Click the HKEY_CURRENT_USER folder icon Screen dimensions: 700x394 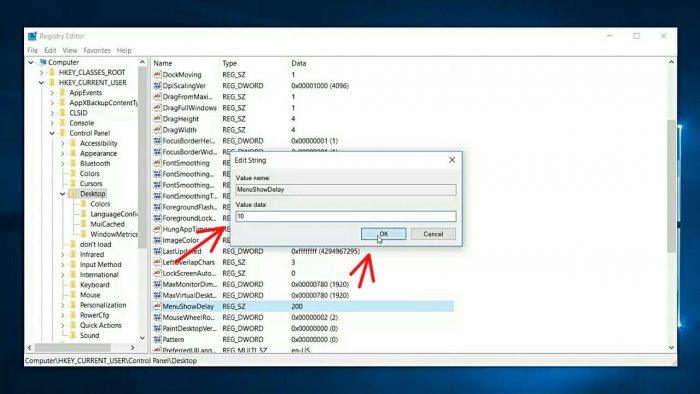pos(52,83)
